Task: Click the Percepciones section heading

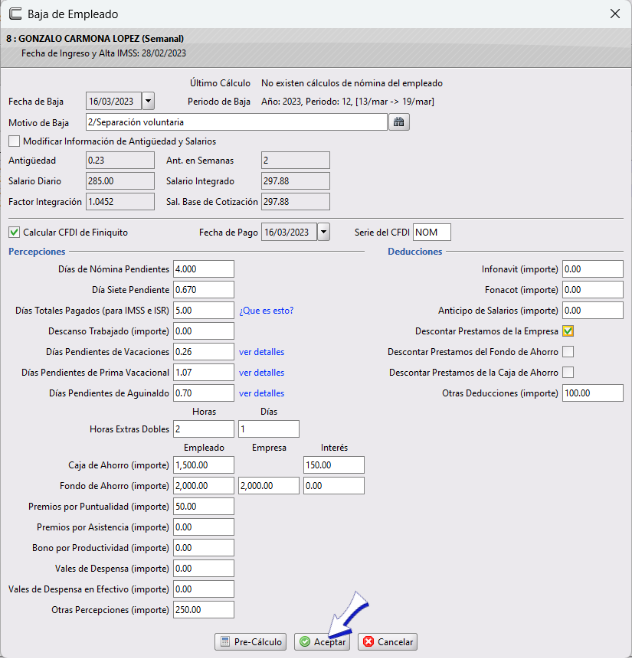Action: pos(37,251)
